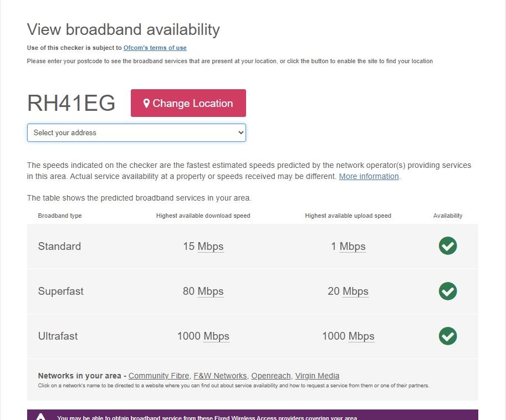
Task: Click the location pin icon on Change Location
Action: 146,103
